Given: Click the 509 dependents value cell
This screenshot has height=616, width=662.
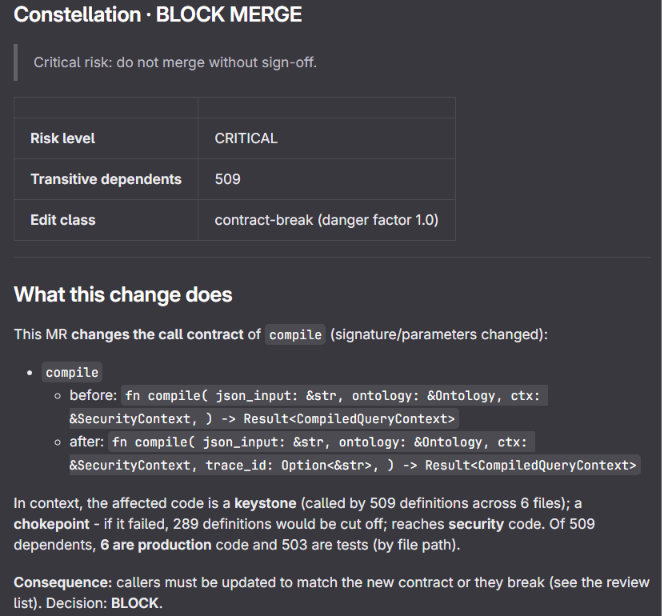Looking at the screenshot, I should [326, 179].
